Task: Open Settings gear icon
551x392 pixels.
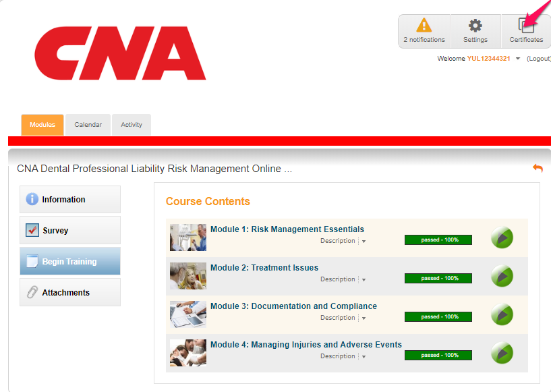Action: [x=475, y=26]
